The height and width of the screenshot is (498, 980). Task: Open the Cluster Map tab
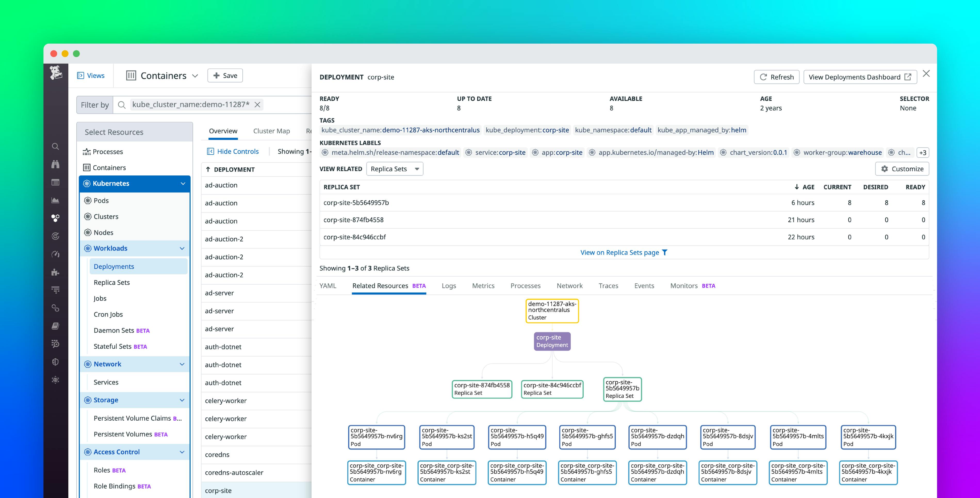click(271, 131)
